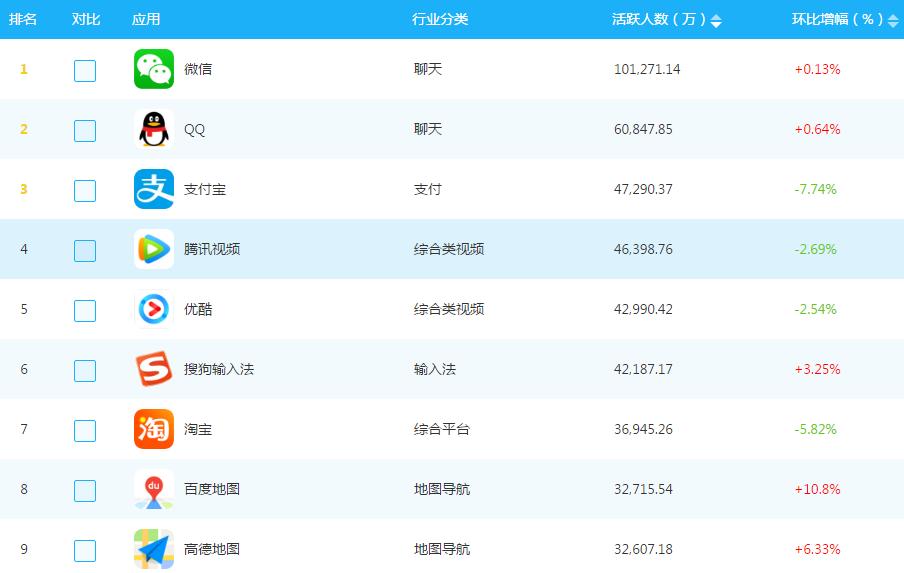Select the 高德地图 navigation app icon
The width and height of the screenshot is (904, 573).
tap(154, 549)
